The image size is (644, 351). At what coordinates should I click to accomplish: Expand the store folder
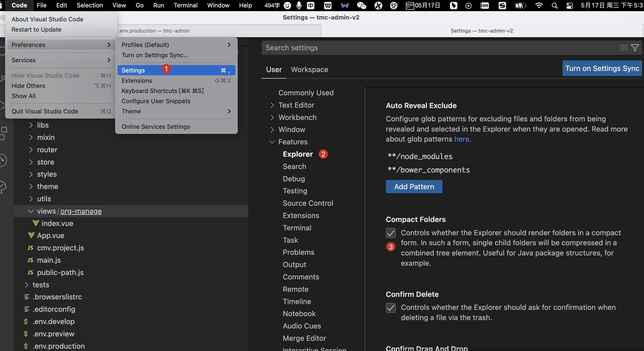(31, 162)
